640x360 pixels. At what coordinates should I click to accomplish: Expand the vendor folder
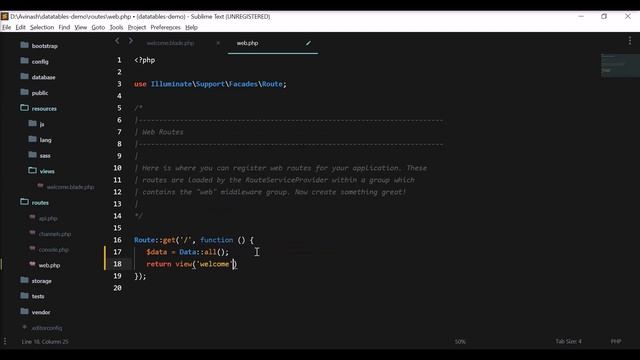tap(24, 311)
